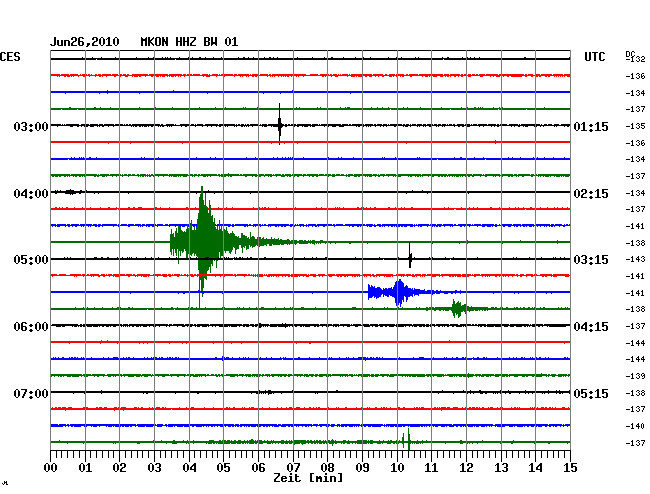Click the blue seismic event waveform
This screenshot has width=650, height=494.
tap(399, 292)
